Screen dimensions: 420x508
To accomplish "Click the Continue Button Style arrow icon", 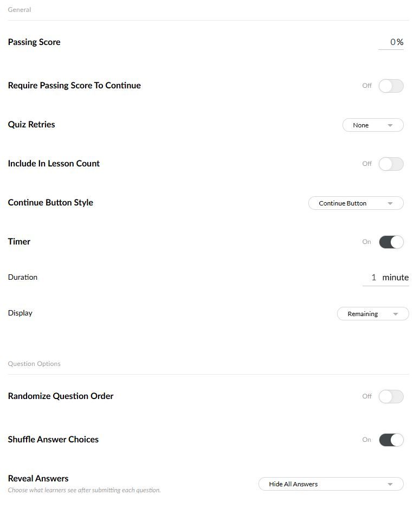I will pyautogui.click(x=390, y=203).
